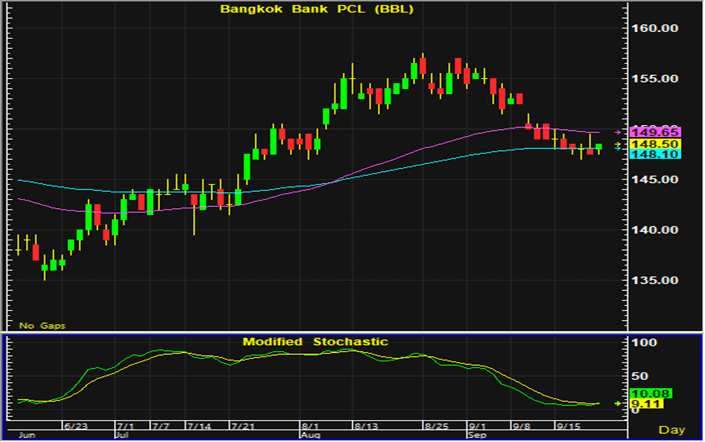Image resolution: width=705 pixels, height=442 pixels.
Task: Select the 9/15 date marker
Action: 568,424
